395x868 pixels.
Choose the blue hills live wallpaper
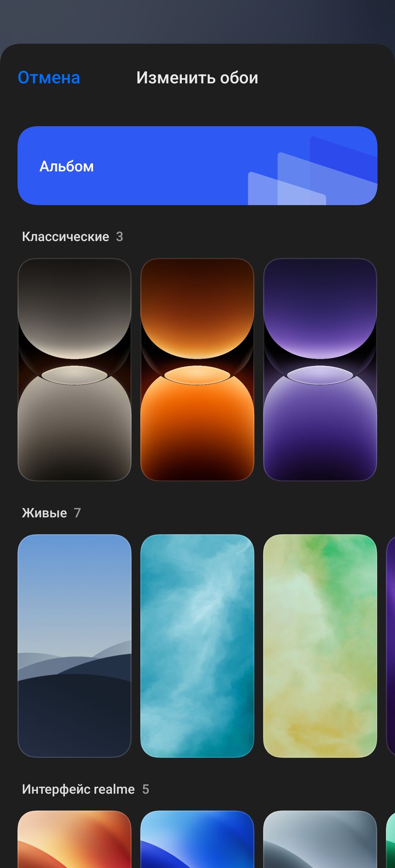point(75,646)
